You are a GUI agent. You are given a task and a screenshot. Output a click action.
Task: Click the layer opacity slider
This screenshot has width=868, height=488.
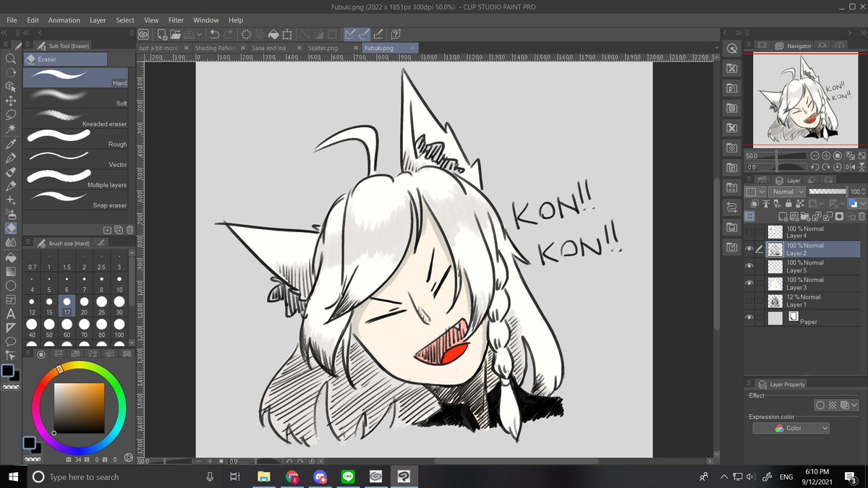pos(827,192)
